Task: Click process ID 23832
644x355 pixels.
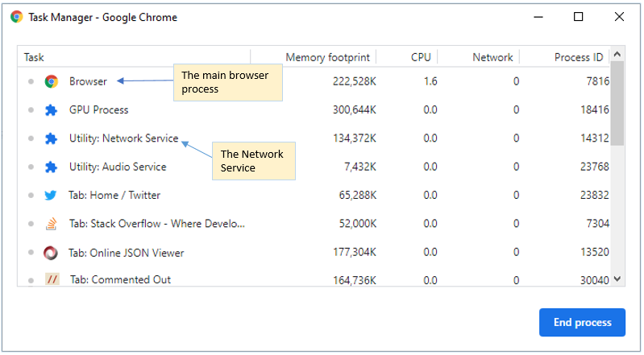Action: point(594,195)
